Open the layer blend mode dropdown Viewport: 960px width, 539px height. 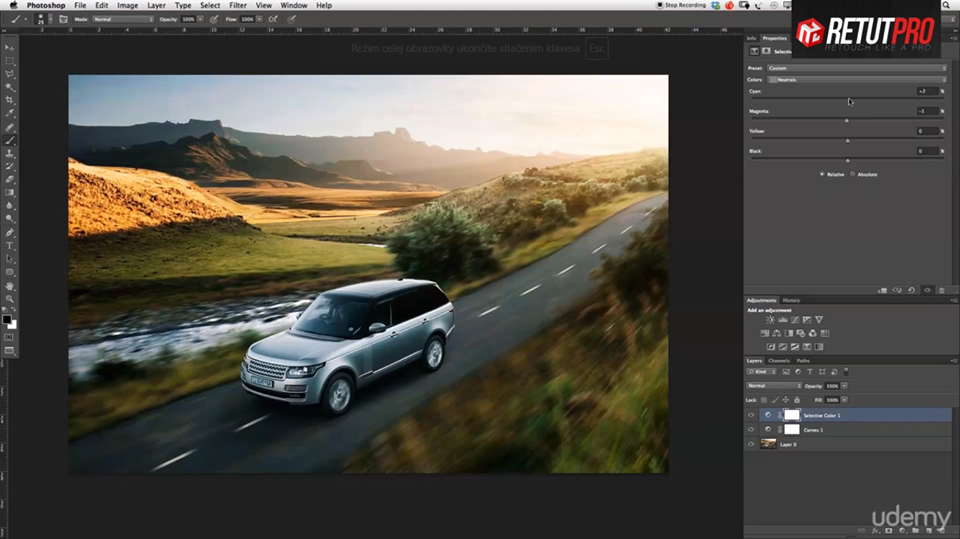point(773,385)
